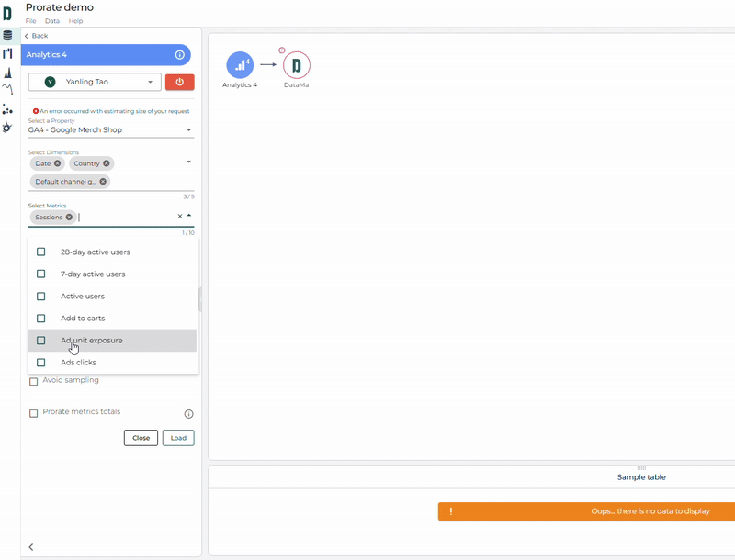Expand the Select a Property dropdown

coord(188,130)
